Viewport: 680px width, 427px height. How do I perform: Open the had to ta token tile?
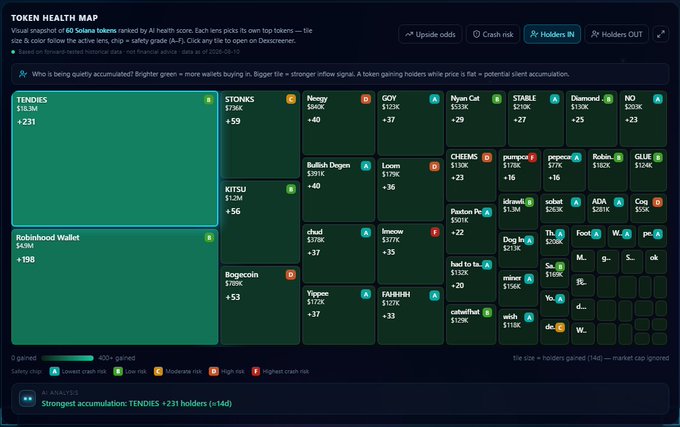pos(471,279)
